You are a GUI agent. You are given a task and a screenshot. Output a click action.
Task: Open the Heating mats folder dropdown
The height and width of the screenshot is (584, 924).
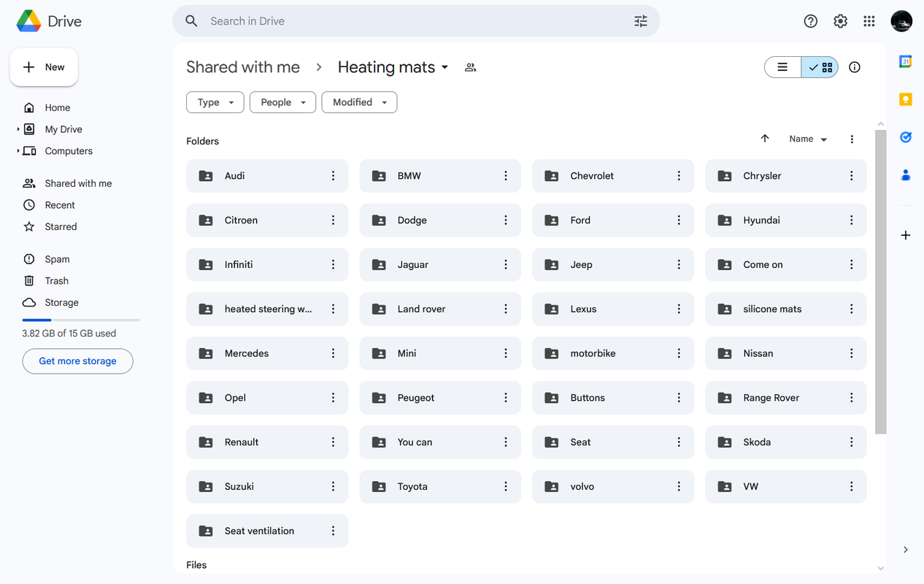tap(393, 67)
